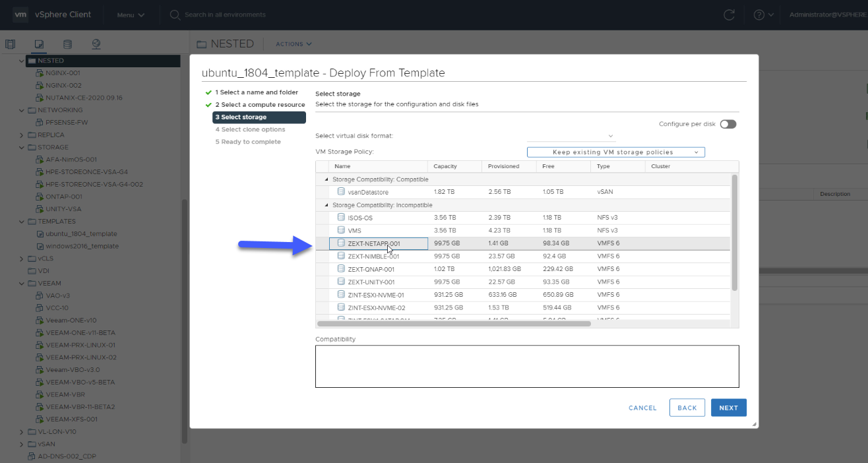
Task: Go to step 1 Select a name and folder
Action: pos(256,92)
